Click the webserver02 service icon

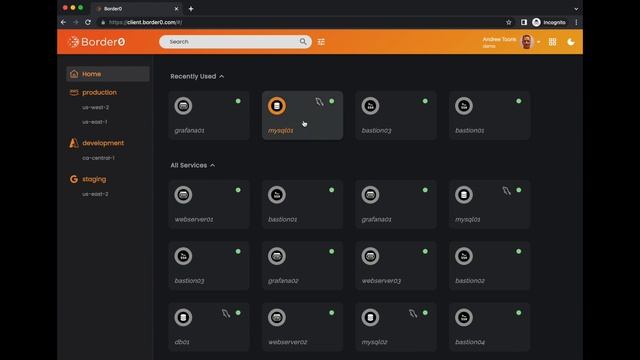[277, 318]
